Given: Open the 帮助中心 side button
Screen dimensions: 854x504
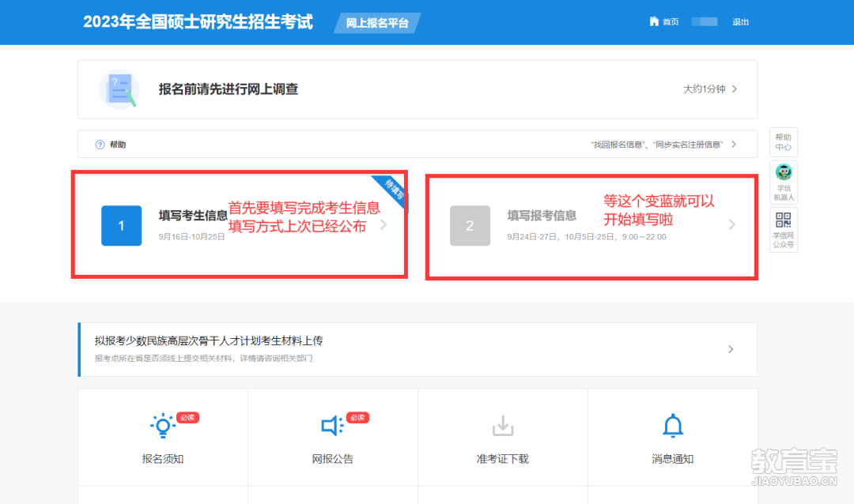Looking at the screenshot, I should (784, 142).
